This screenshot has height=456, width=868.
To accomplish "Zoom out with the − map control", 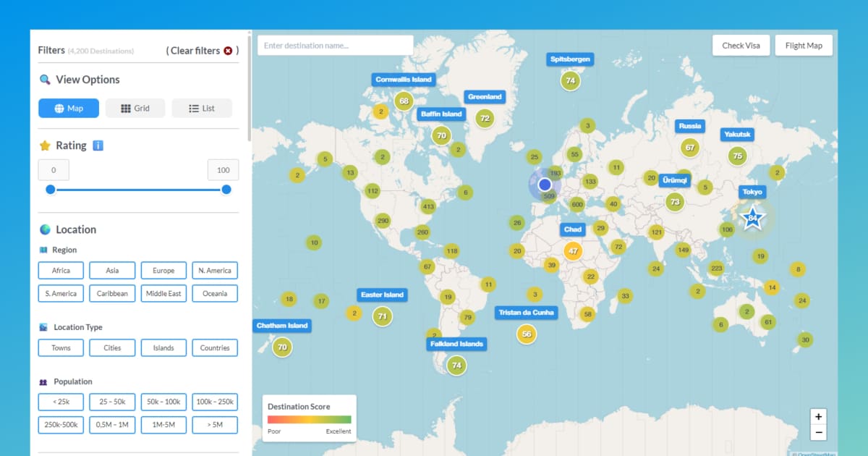I will point(818,432).
